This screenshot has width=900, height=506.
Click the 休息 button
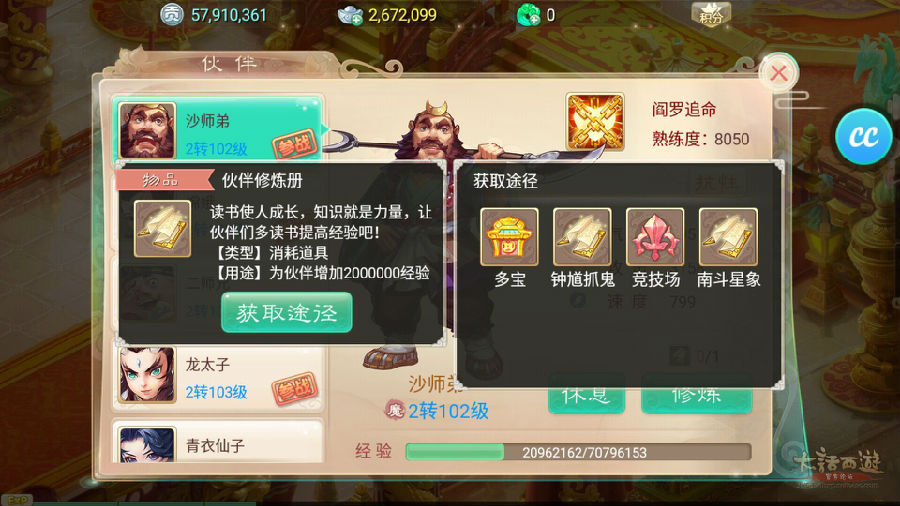click(586, 394)
